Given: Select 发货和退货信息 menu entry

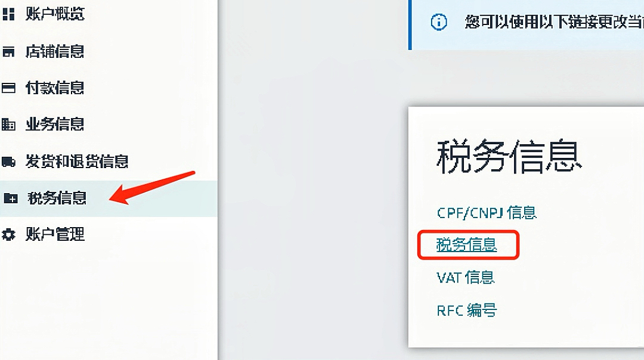Looking at the screenshot, I should pos(77,162).
